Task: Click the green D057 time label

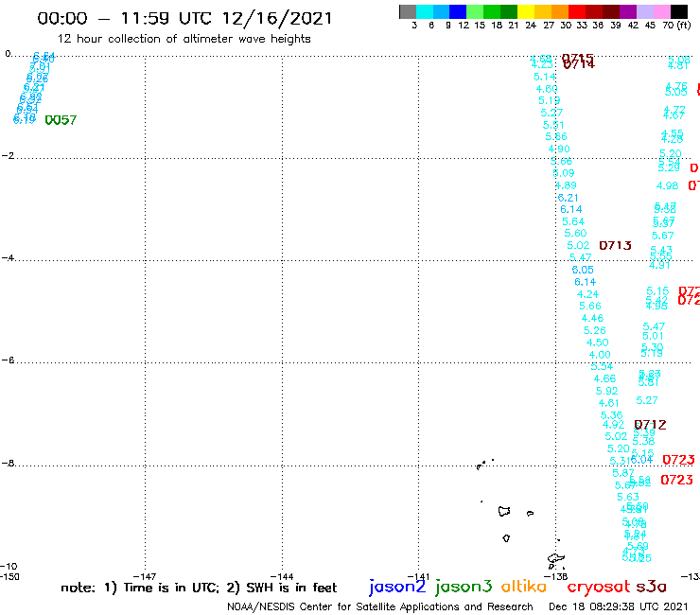Action: coord(61,120)
